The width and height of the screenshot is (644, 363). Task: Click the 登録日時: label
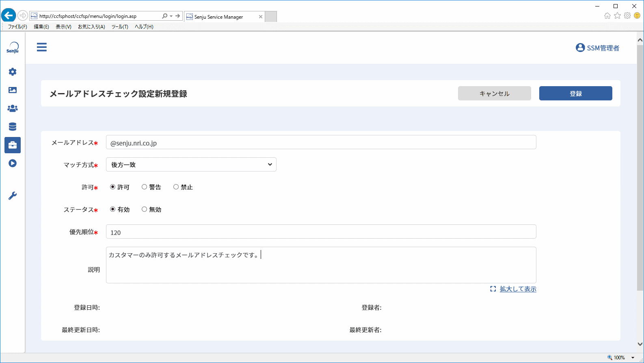[x=87, y=308]
